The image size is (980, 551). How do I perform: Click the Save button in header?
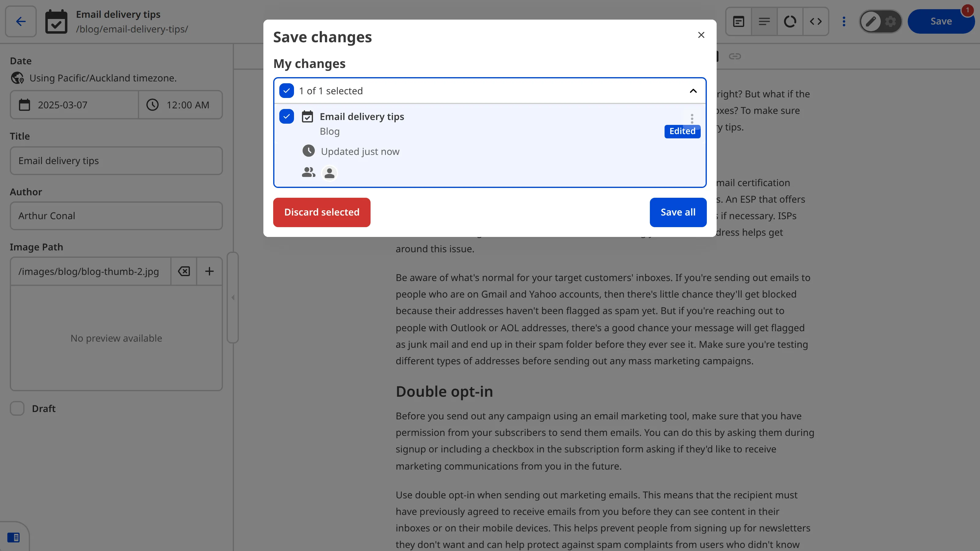(941, 21)
